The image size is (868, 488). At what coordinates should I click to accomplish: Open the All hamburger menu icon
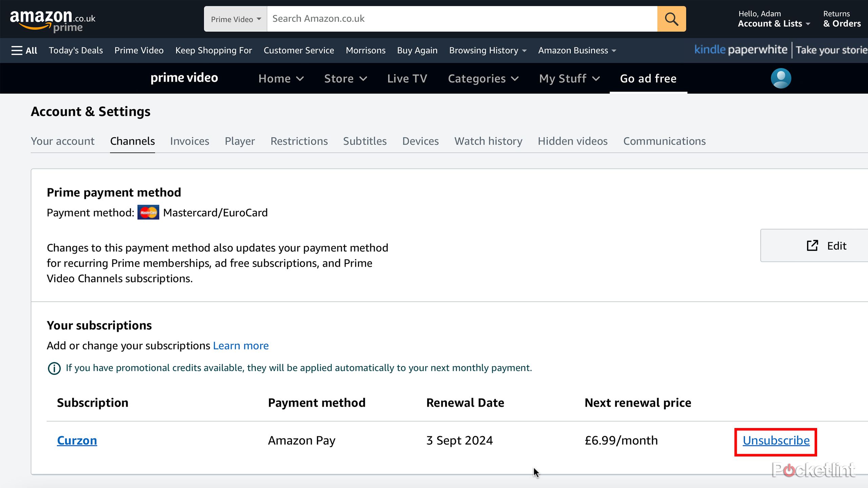point(17,50)
